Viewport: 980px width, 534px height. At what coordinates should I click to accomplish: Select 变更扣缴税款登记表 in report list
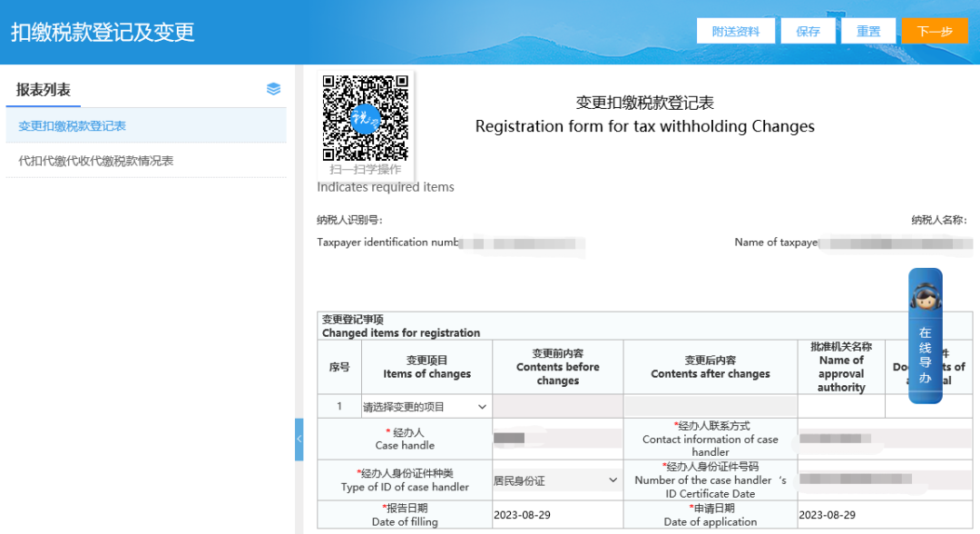[146, 125]
